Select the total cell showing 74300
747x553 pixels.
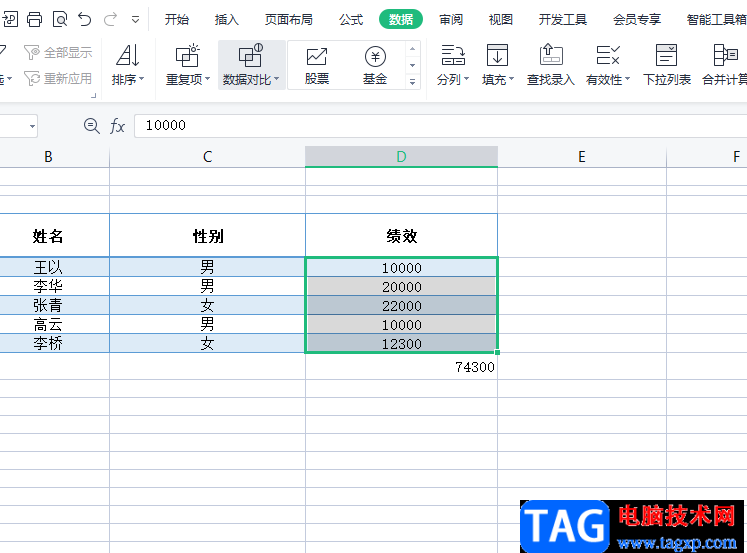[x=401, y=367]
